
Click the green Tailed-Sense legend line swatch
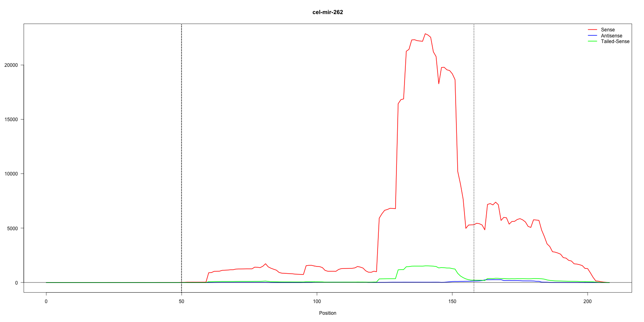click(592, 41)
